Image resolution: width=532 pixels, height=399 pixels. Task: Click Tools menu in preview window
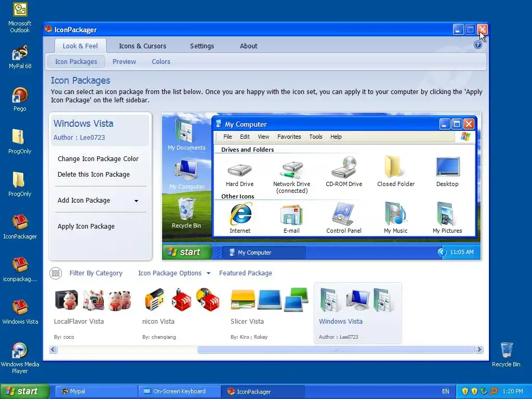tap(315, 137)
